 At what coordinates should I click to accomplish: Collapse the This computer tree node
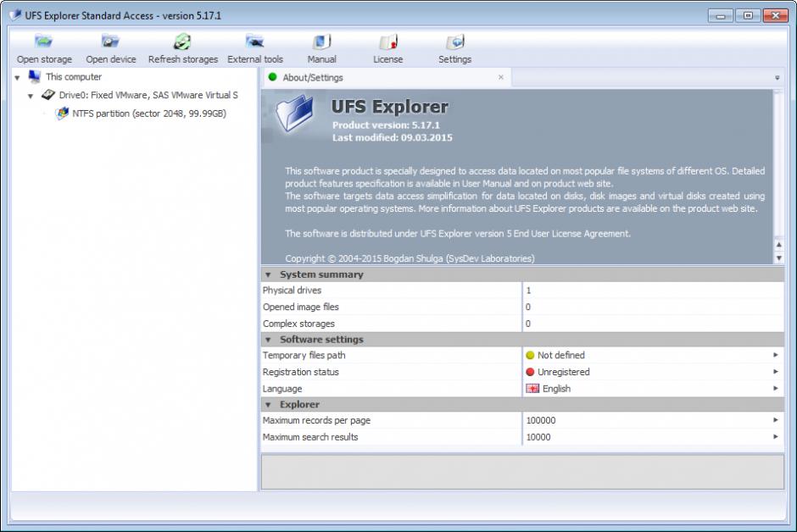17,78
